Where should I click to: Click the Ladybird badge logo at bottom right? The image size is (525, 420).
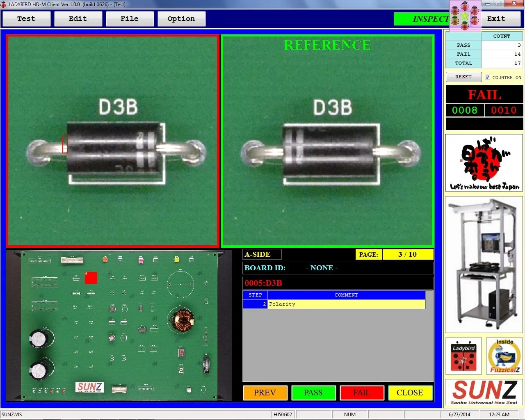click(x=463, y=356)
